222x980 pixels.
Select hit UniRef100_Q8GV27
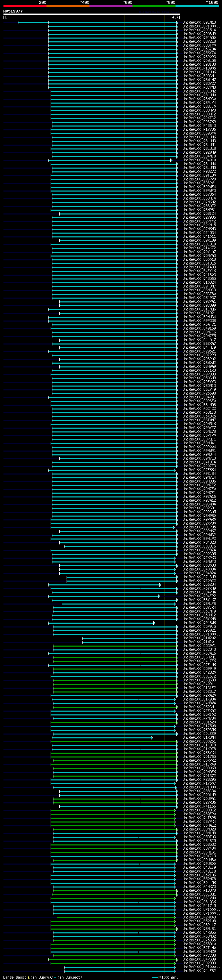coord(199,84)
